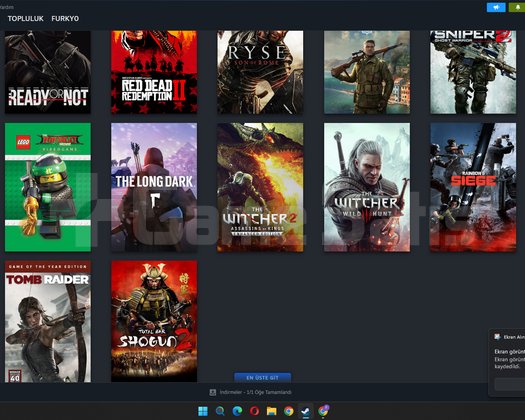Select The Long Dark game cover
This screenshot has width=525, height=420.
click(154, 187)
